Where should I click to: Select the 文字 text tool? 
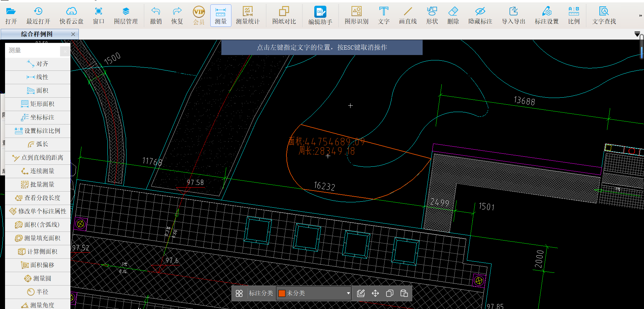click(x=384, y=16)
